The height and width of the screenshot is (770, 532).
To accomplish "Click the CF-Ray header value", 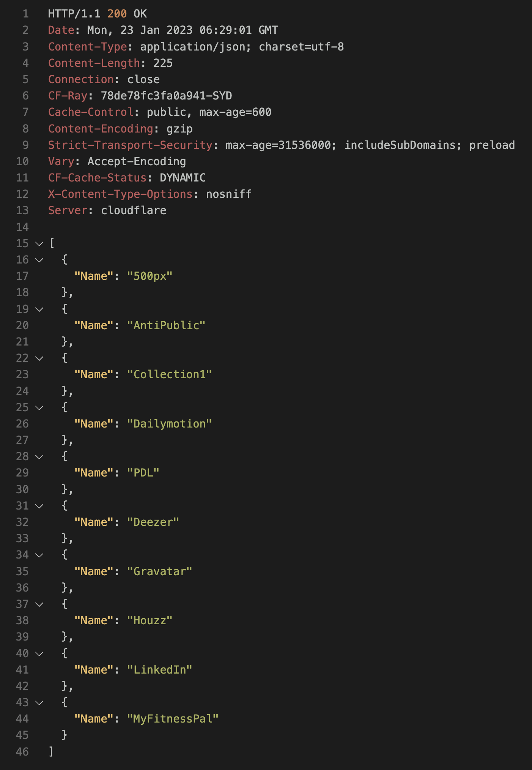I will coord(166,96).
